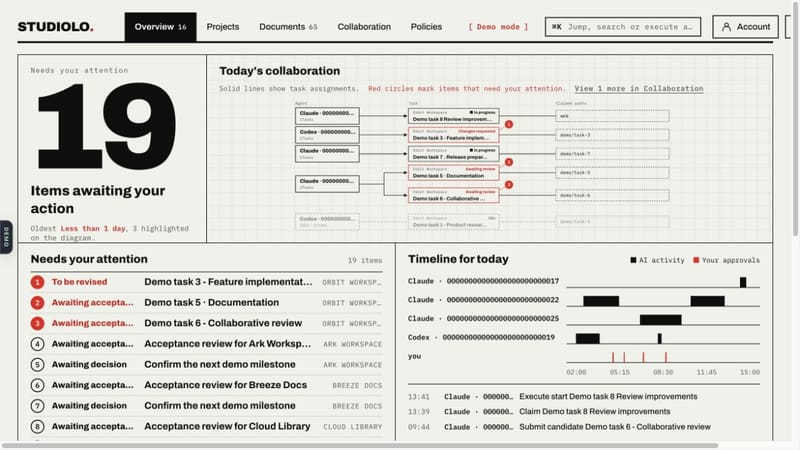
Task: Open Demo task 6 Collaborative diagram node
Action: point(454,195)
